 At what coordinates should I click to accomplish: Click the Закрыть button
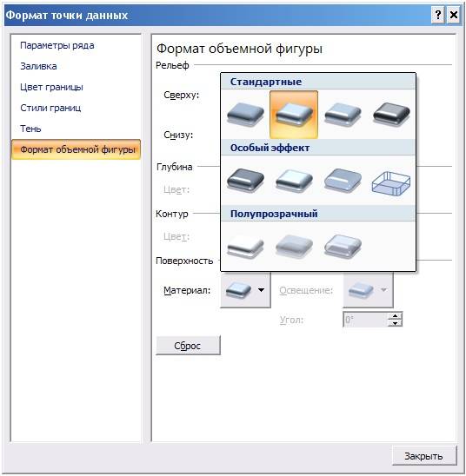(424, 456)
